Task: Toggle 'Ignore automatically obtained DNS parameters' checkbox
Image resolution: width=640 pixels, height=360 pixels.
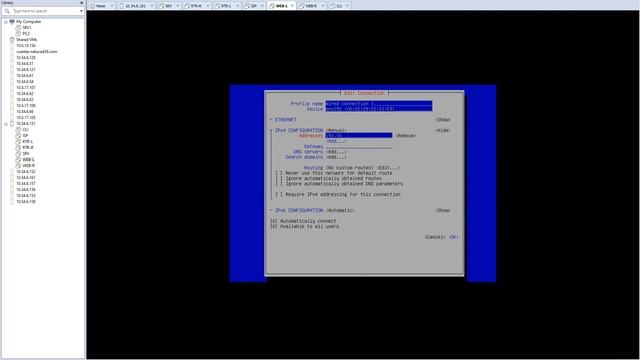Action: coord(279,184)
